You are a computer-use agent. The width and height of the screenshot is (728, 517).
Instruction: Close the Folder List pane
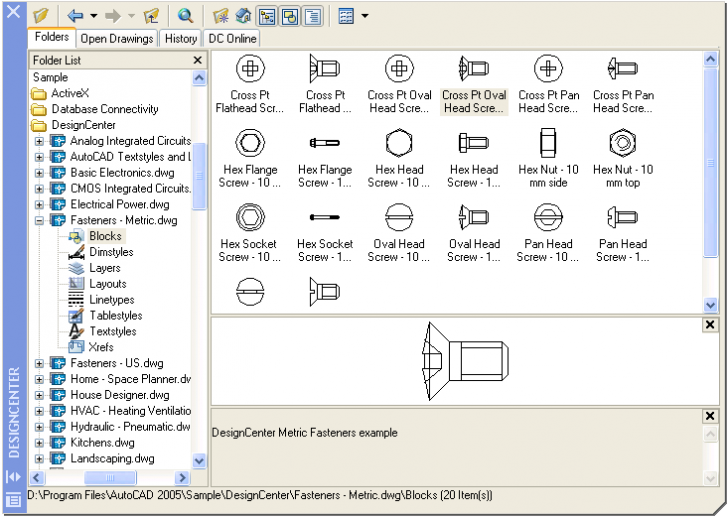pyautogui.click(x=197, y=60)
